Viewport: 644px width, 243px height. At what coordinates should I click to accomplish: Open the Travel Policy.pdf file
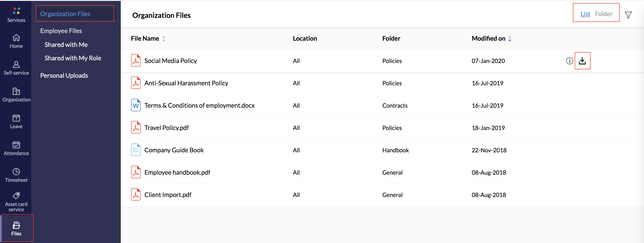tap(167, 128)
